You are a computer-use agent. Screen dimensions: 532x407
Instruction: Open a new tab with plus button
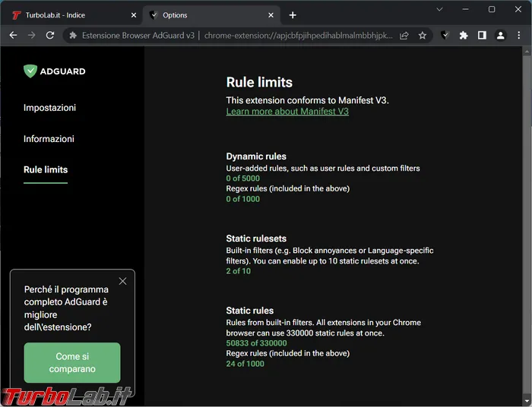coord(293,15)
